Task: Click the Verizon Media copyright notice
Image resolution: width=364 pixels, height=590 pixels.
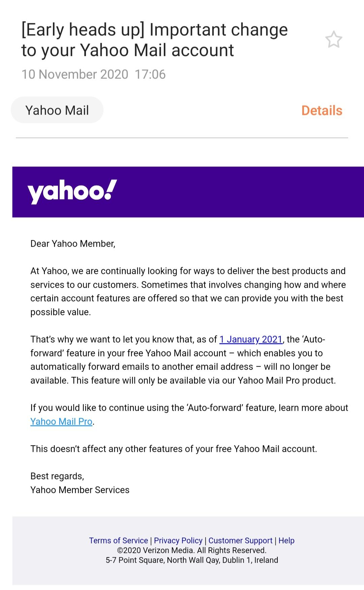Action: click(x=192, y=550)
